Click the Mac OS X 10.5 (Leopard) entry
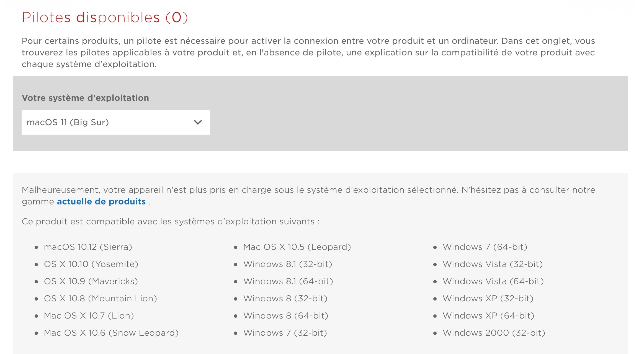Screen dimensions: 644x354 [297, 247]
